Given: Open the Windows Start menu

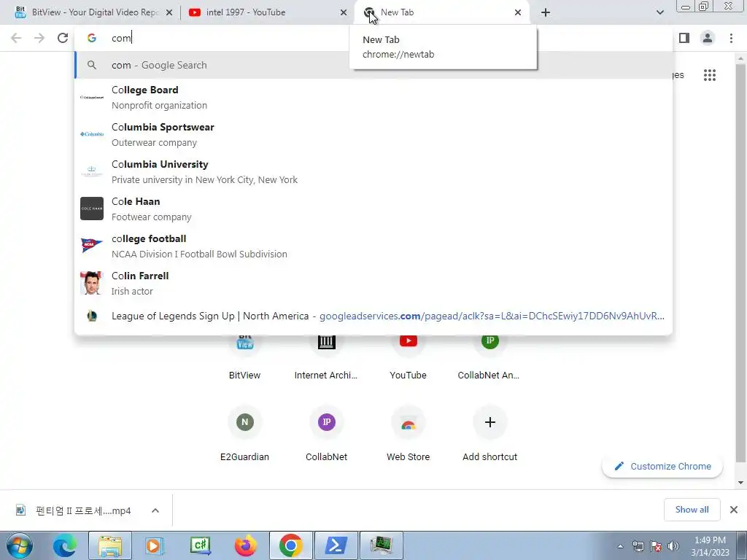Looking at the screenshot, I should click(x=20, y=545).
